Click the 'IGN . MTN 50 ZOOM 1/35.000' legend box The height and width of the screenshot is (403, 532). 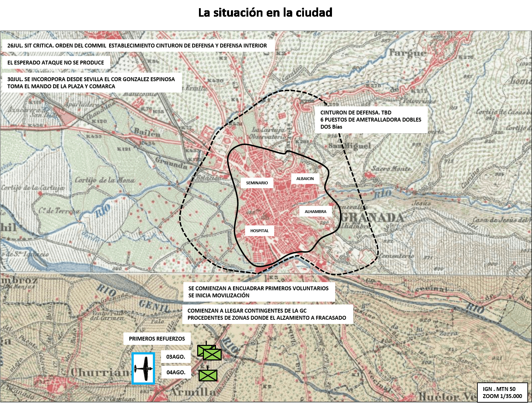pos(503,393)
